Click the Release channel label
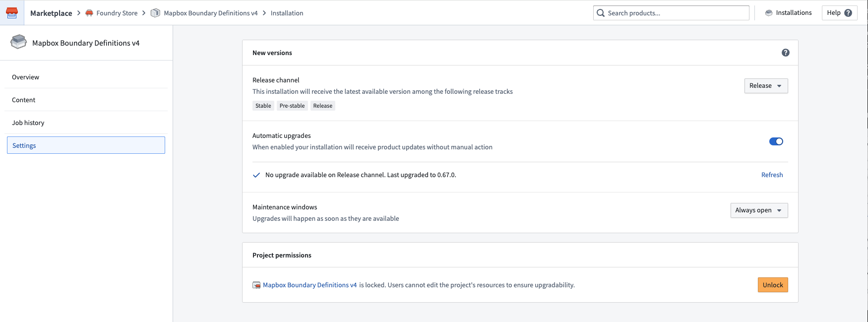The height and width of the screenshot is (322, 868). click(276, 80)
